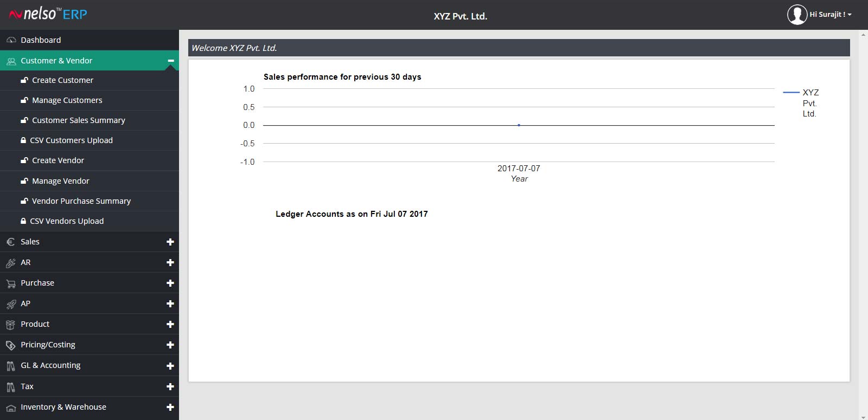This screenshot has height=420, width=868.
Task: Click the lock icon beside CSV Vendors Upload
Action: [23, 221]
